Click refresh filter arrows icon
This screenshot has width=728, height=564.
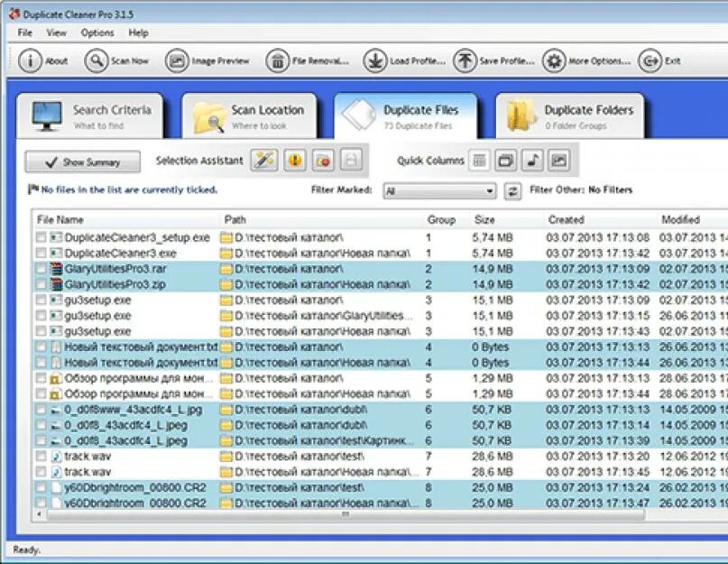(x=512, y=191)
